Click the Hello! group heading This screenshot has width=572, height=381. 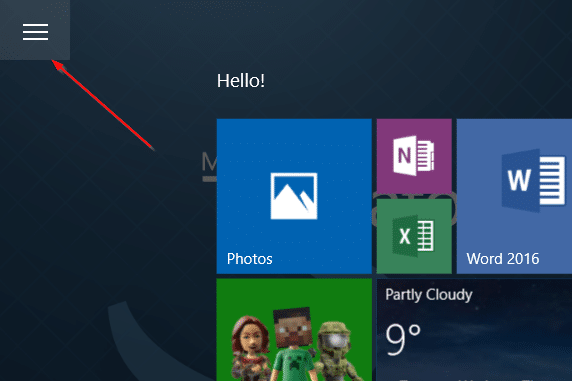coord(241,81)
